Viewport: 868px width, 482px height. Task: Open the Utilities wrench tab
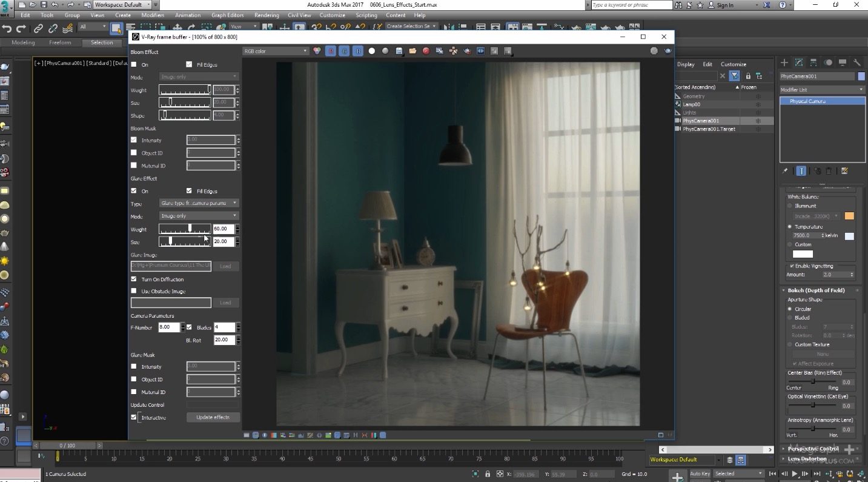point(857,62)
